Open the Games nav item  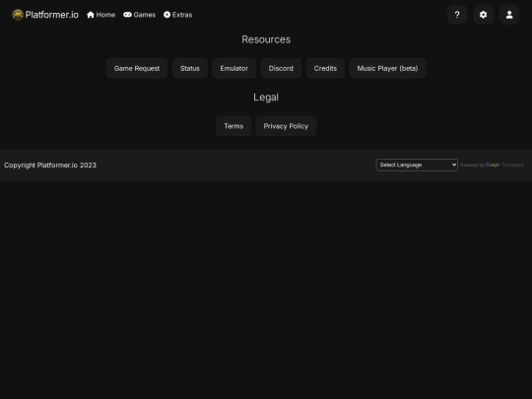tap(140, 15)
